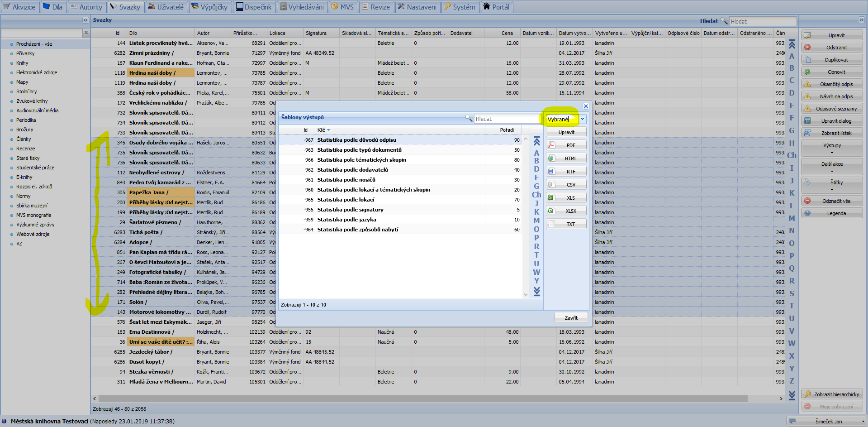Open the Šimeček Jan user menu
The image size is (868, 427).
point(826,421)
